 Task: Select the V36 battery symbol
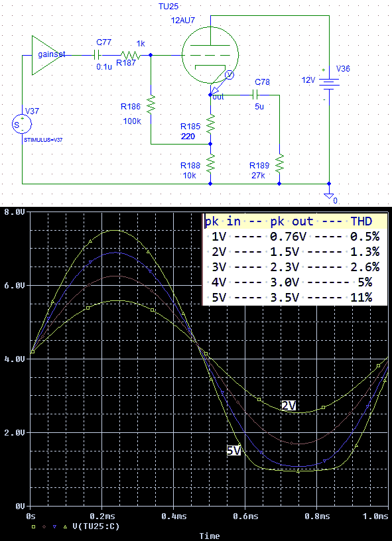coord(329,84)
